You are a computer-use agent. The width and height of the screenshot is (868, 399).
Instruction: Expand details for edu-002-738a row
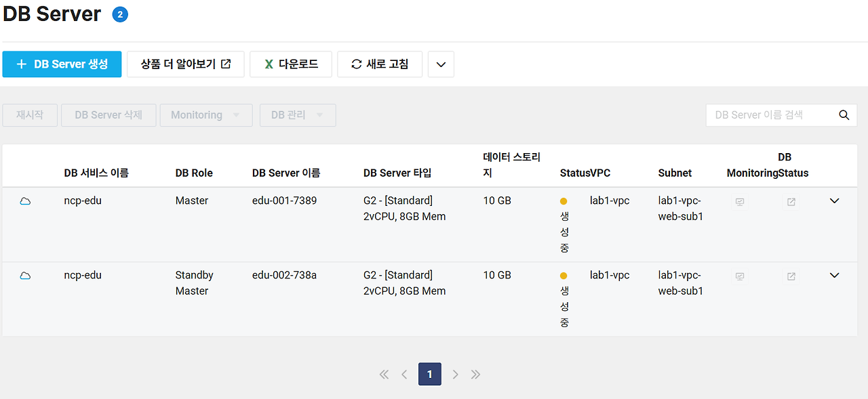pyautogui.click(x=835, y=276)
